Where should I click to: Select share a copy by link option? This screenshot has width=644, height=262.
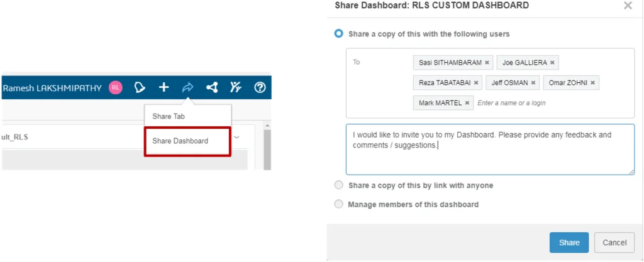coord(340,185)
